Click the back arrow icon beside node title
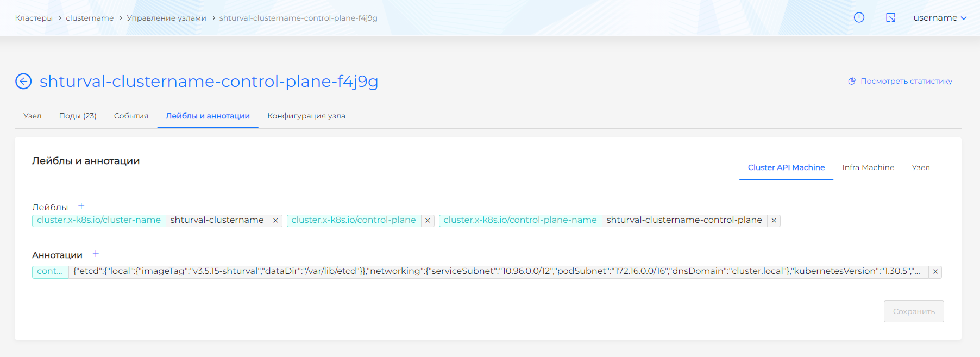The height and width of the screenshot is (357, 980). [x=23, y=82]
